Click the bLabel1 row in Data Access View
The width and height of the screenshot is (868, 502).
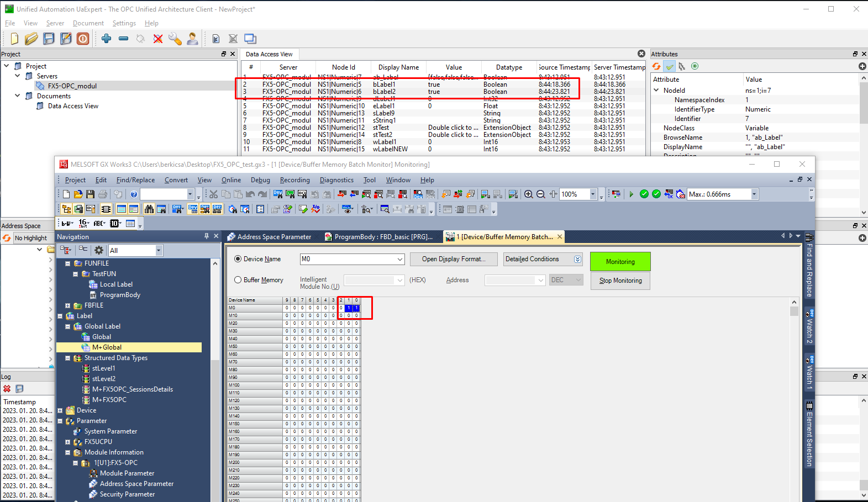442,84
